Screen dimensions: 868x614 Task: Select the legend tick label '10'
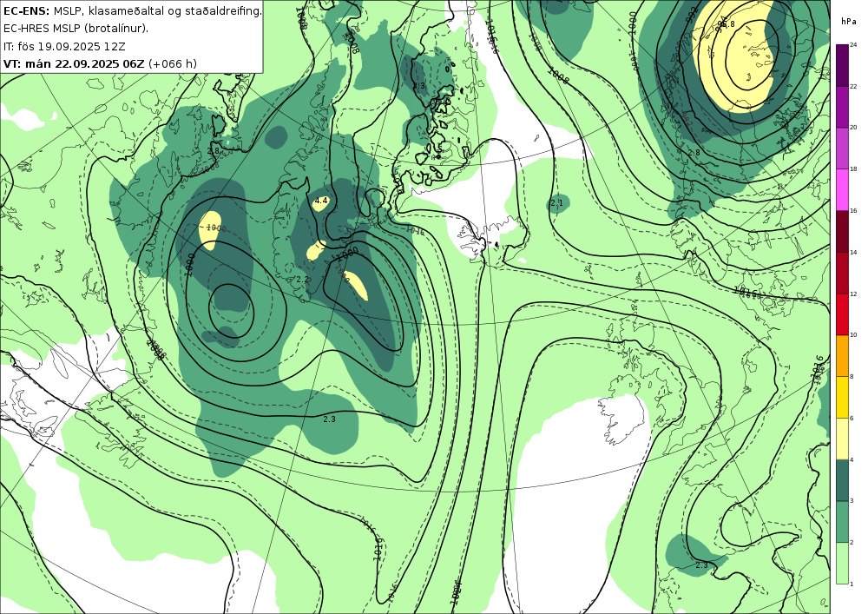click(x=853, y=335)
